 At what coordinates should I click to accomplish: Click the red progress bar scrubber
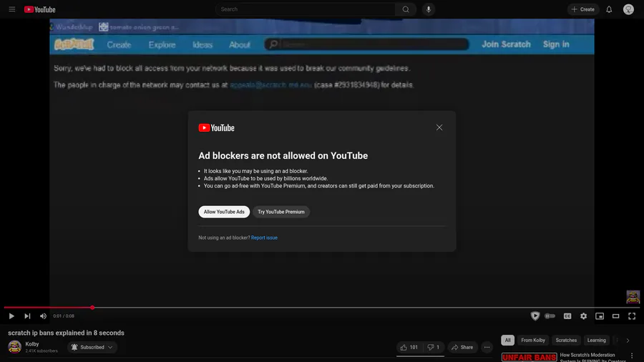pyautogui.click(x=92, y=308)
